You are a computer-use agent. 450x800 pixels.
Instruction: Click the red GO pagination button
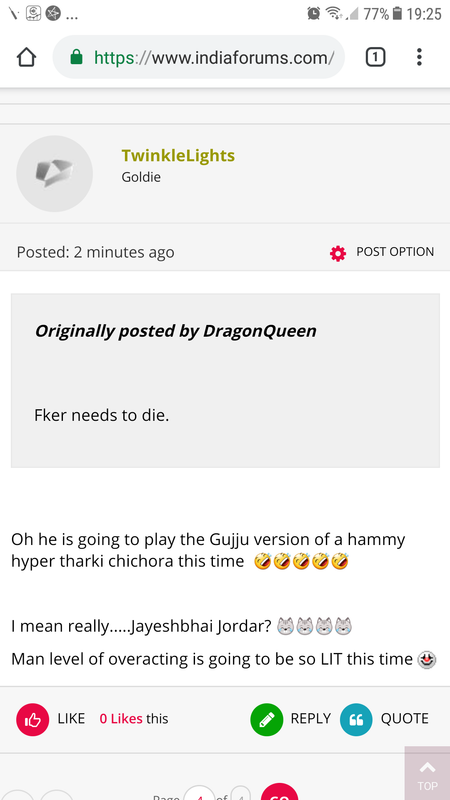pos(280,792)
